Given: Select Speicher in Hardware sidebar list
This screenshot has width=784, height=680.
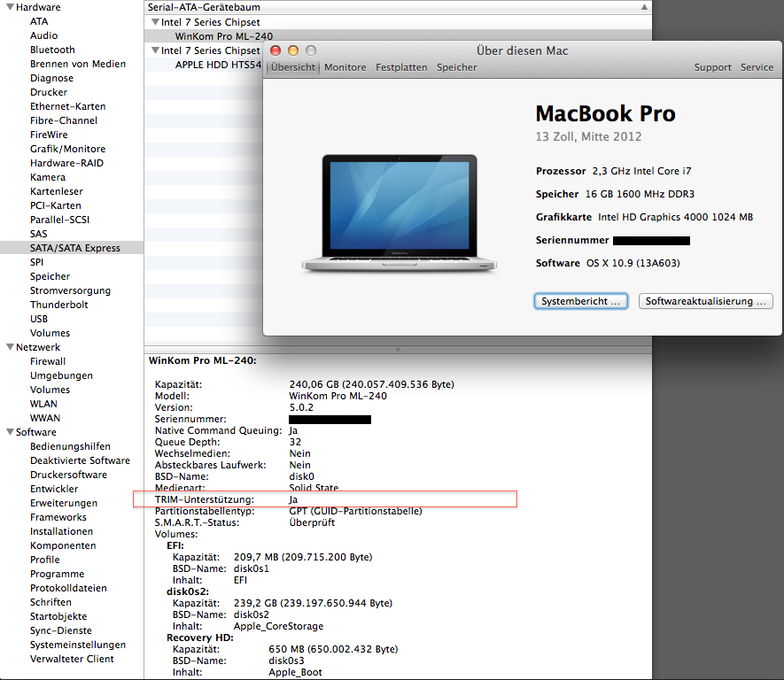Looking at the screenshot, I should click(x=50, y=276).
